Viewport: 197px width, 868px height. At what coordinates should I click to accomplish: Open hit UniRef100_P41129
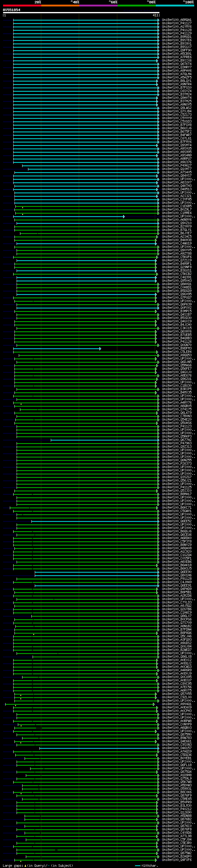point(176,33)
